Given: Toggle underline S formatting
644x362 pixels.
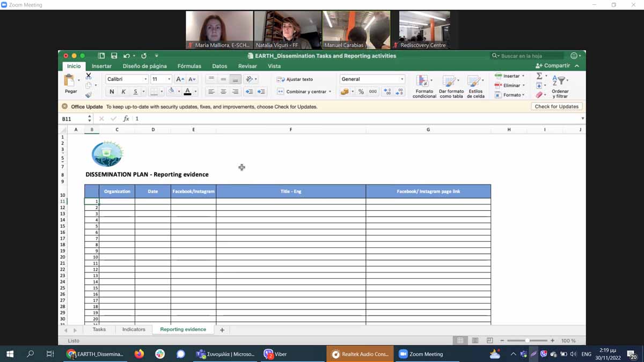Looking at the screenshot, I should (x=135, y=92).
